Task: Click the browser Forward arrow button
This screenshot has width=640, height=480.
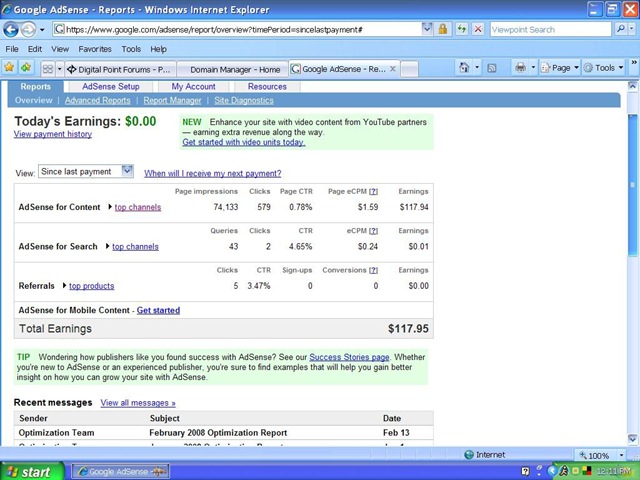Action: click(28, 29)
